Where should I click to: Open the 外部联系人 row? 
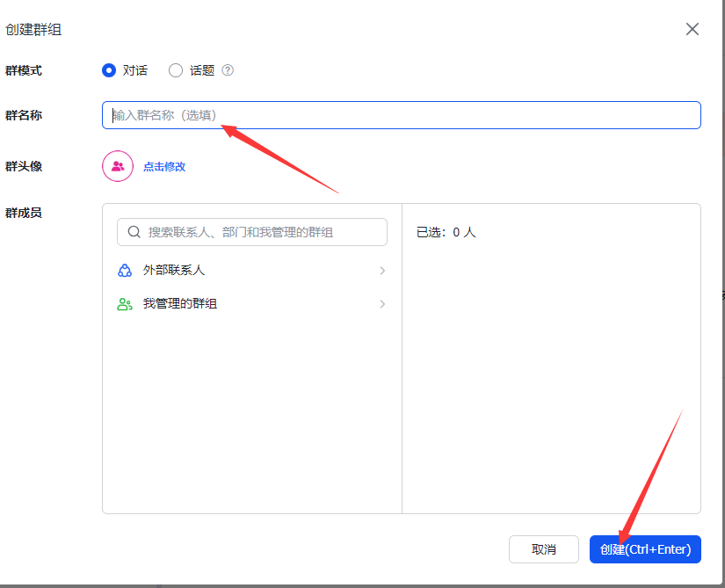tap(252, 271)
